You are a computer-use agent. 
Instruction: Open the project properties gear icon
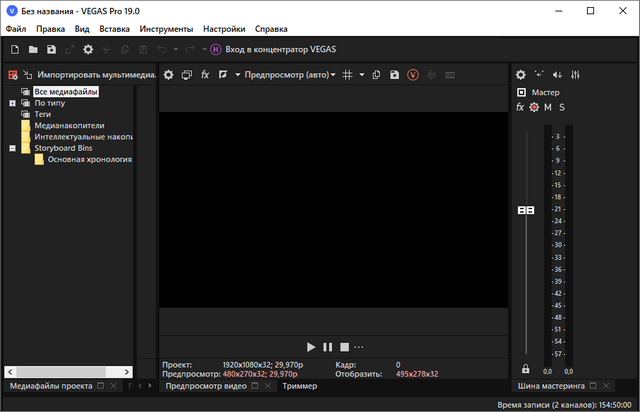tap(88, 49)
